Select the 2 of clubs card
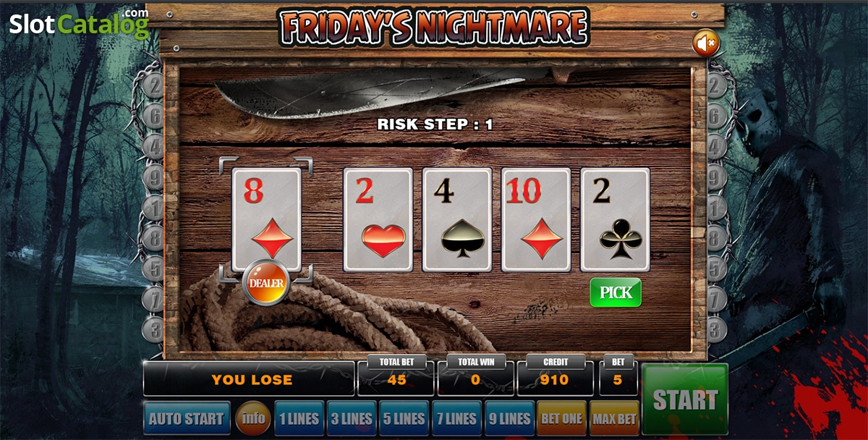868x440 pixels. [x=615, y=219]
